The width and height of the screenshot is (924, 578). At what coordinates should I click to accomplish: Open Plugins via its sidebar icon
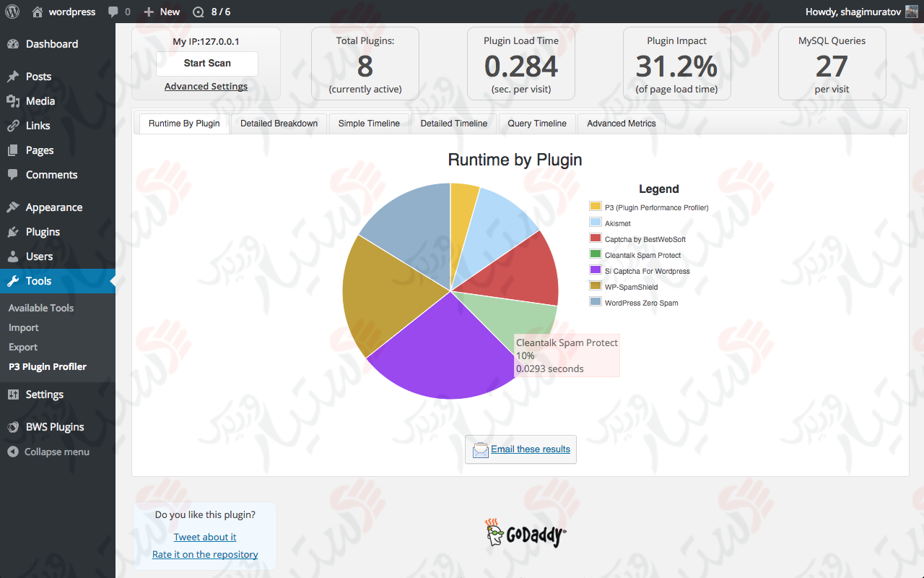(x=16, y=231)
